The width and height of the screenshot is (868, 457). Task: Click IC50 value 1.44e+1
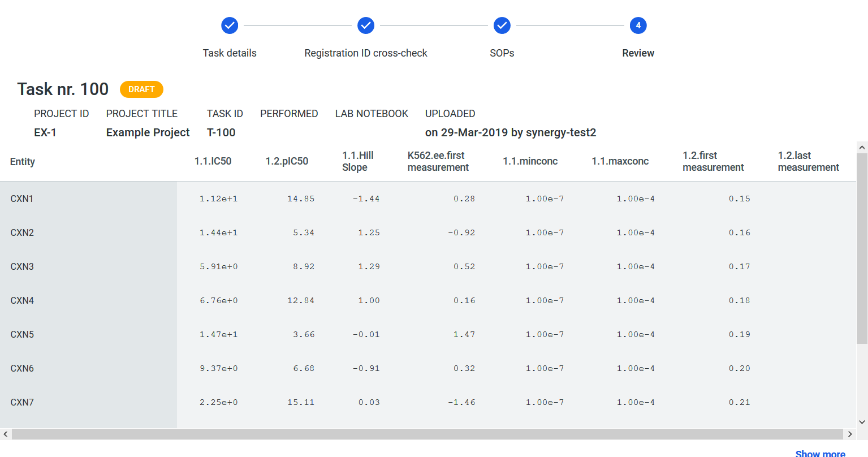219,232
